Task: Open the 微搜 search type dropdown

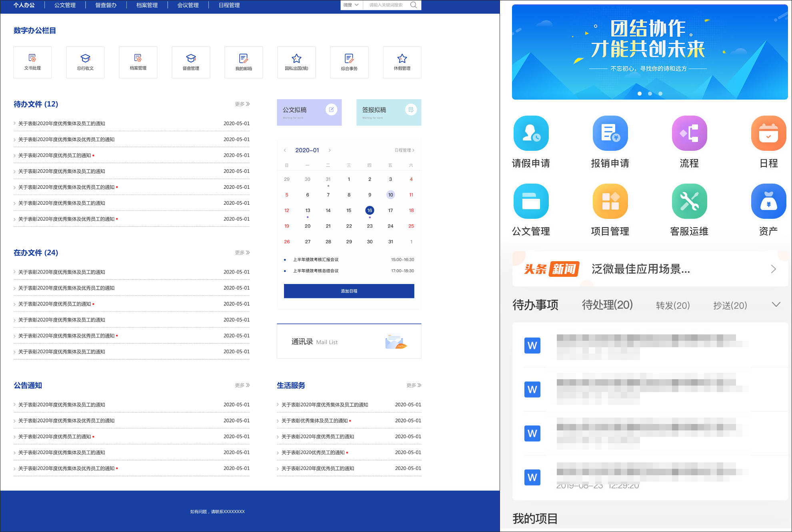Action: tap(351, 5)
